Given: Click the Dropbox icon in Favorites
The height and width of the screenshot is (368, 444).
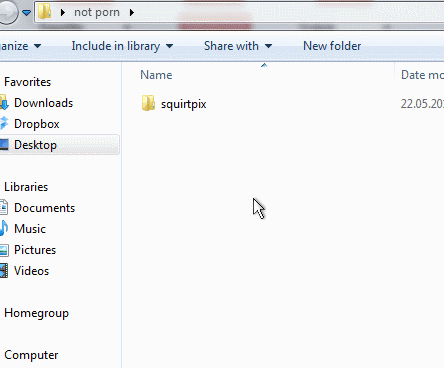Looking at the screenshot, I should click(x=4, y=124).
